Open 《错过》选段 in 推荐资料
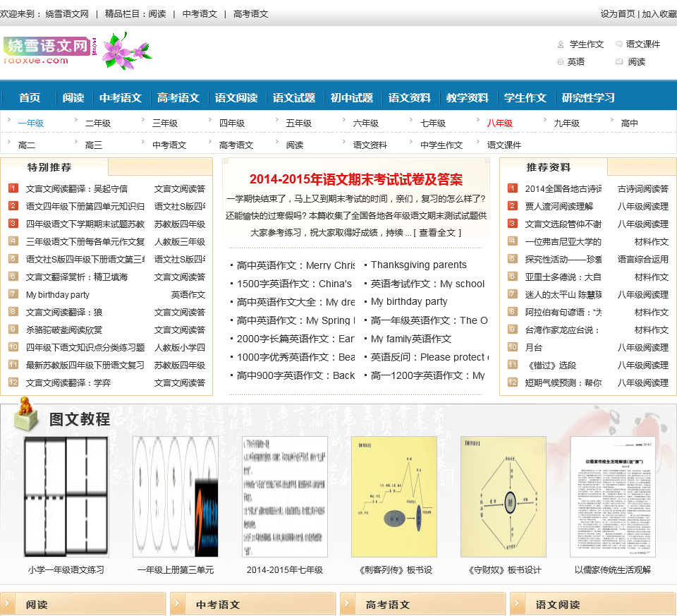 click(551, 365)
